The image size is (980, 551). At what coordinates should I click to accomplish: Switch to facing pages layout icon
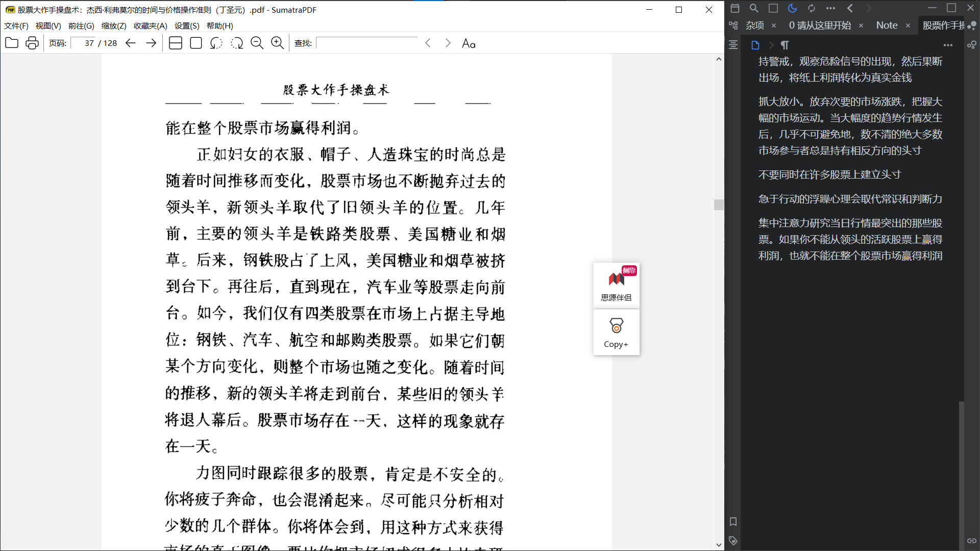(175, 43)
